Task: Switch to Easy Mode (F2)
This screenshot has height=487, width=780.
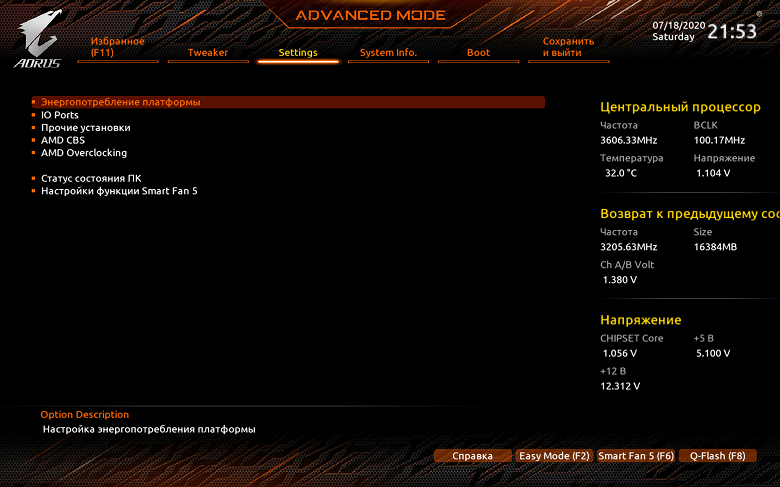Action: pyautogui.click(x=554, y=456)
